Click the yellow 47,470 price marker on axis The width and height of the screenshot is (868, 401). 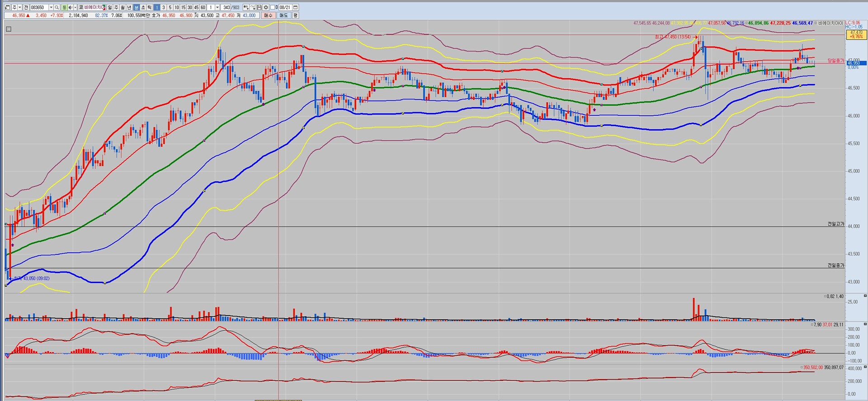pos(856,34)
